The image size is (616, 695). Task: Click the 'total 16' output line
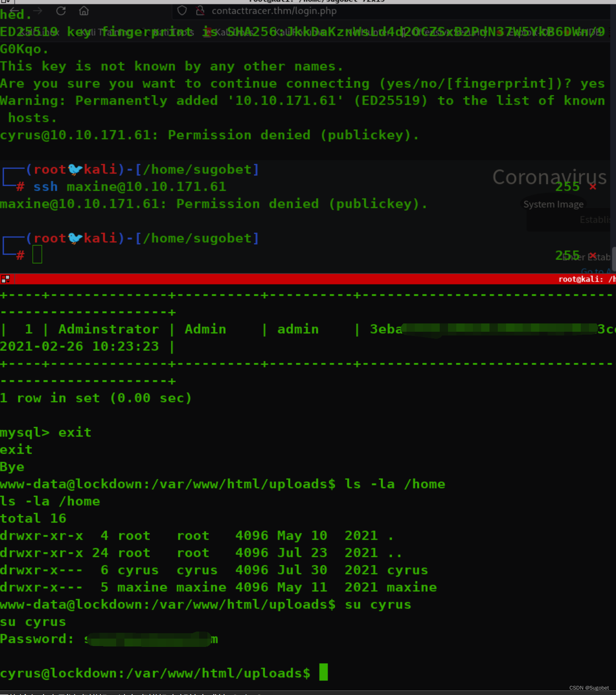[33, 518]
